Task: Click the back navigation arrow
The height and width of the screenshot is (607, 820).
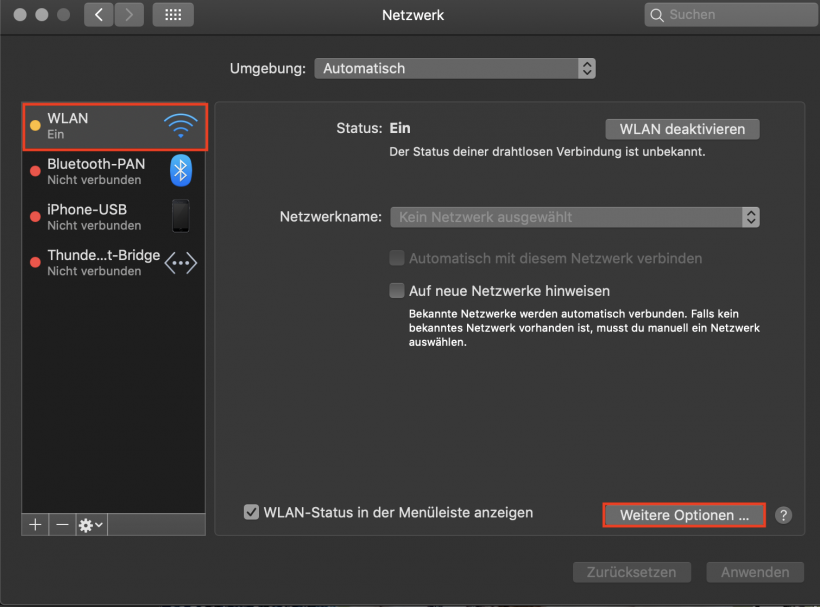Action: (97, 15)
